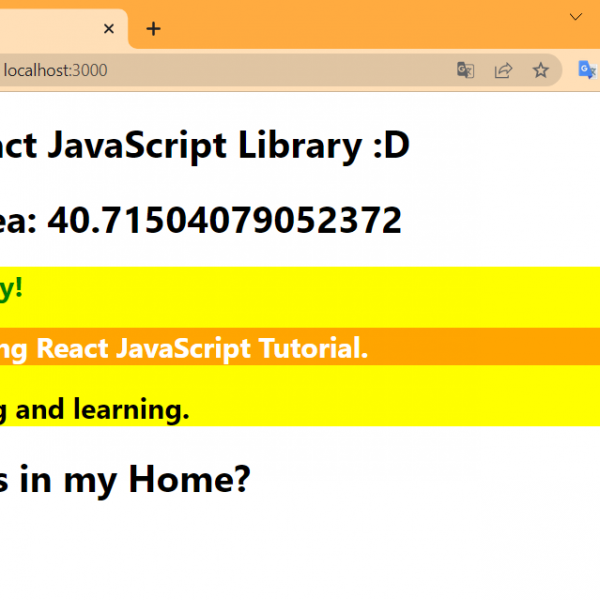This screenshot has height=600, width=600.
Task: Open the translate this page icon
Action: pyautogui.click(x=465, y=70)
